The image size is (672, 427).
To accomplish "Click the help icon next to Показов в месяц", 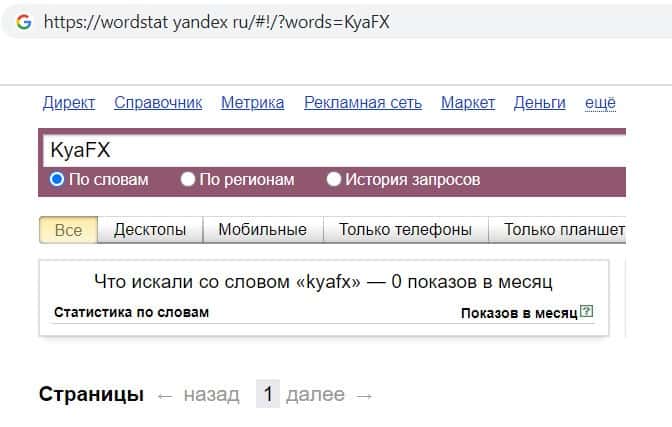I will click(x=586, y=311).
